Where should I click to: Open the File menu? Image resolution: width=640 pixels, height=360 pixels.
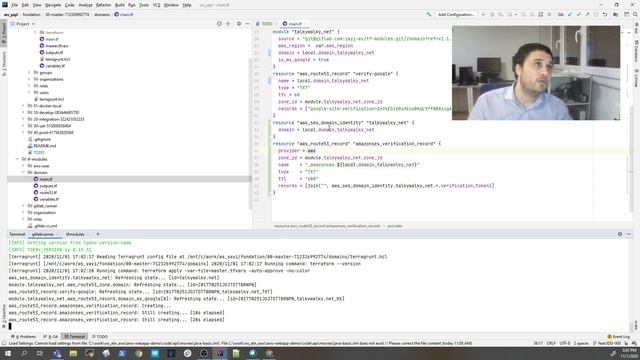click(x=14, y=5)
